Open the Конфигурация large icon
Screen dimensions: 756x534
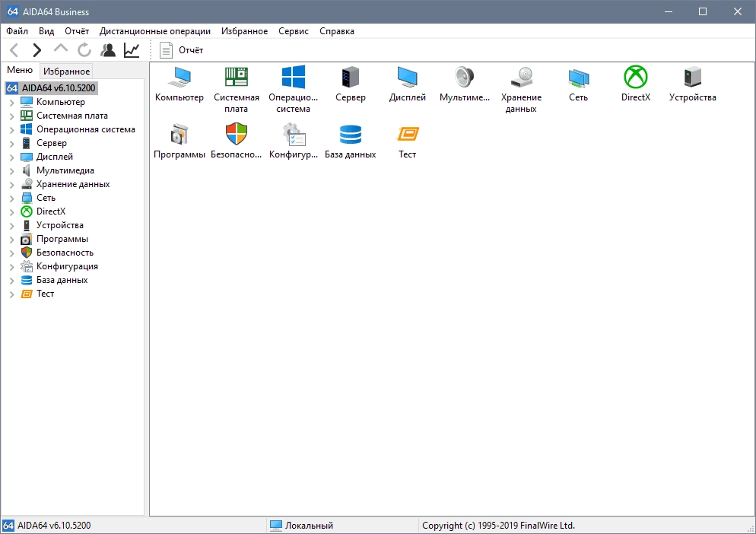pyautogui.click(x=293, y=135)
